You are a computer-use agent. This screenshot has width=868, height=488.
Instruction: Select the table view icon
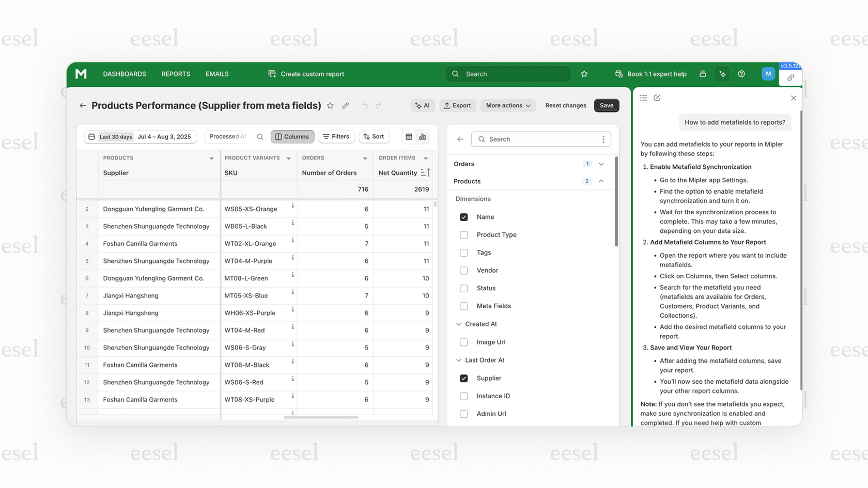coord(408,137)
